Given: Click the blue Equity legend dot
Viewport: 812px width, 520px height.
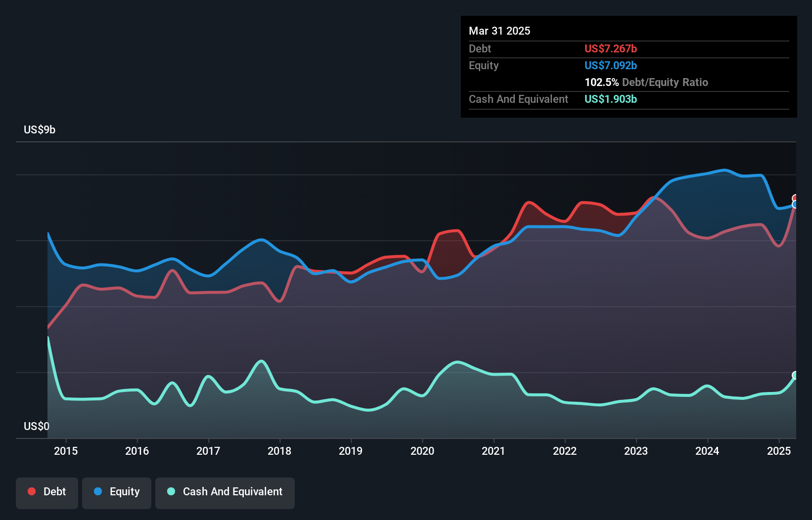Looking at the screenshot, I should tap(97, 491).
